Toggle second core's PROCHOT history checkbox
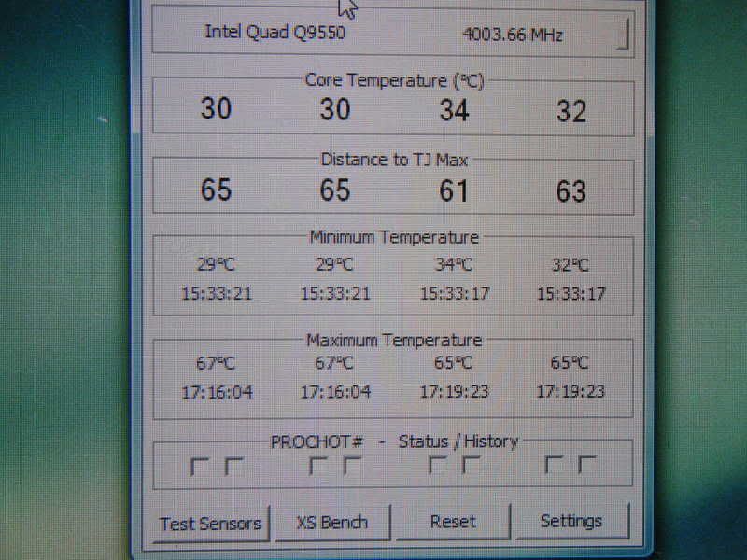 tap(352, 465)
